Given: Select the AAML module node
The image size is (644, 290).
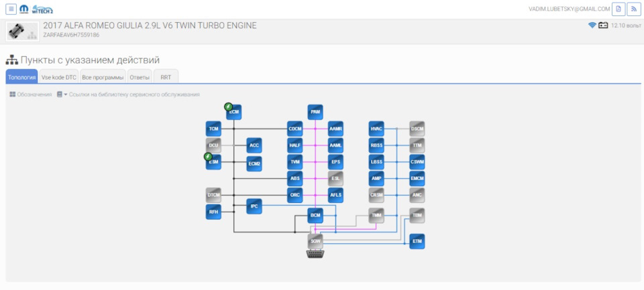Looking at the screenshot, I should 335,145.
